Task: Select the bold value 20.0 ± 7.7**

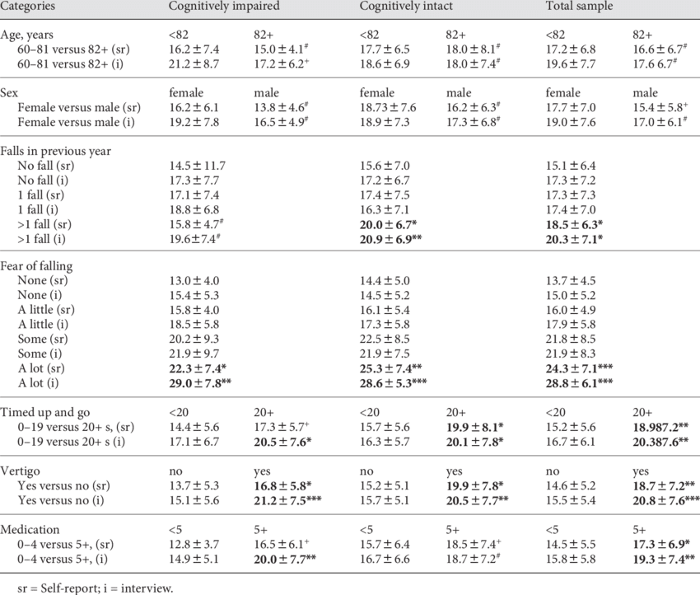Action: (285, 560)
